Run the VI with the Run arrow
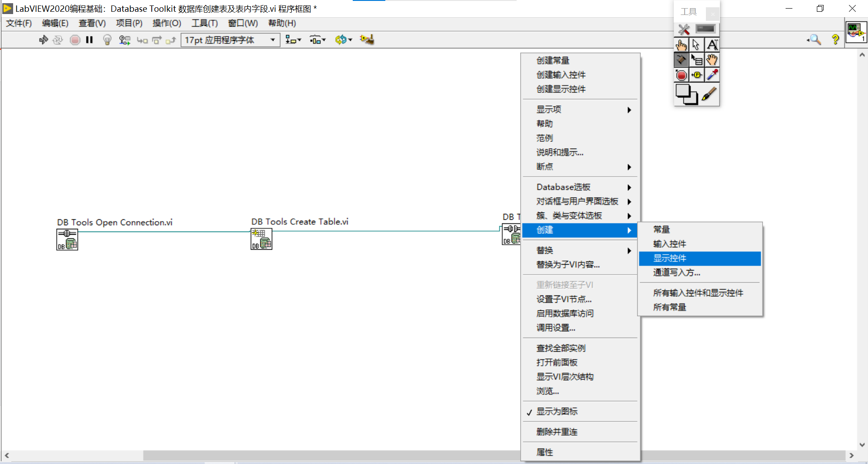 point(43,40)
